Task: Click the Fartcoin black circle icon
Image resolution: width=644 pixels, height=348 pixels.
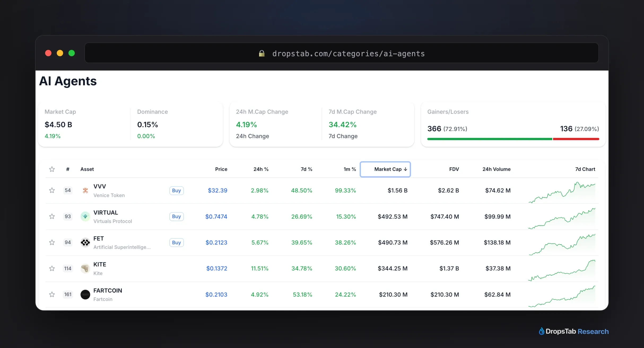Action: [x=85, y=294]
